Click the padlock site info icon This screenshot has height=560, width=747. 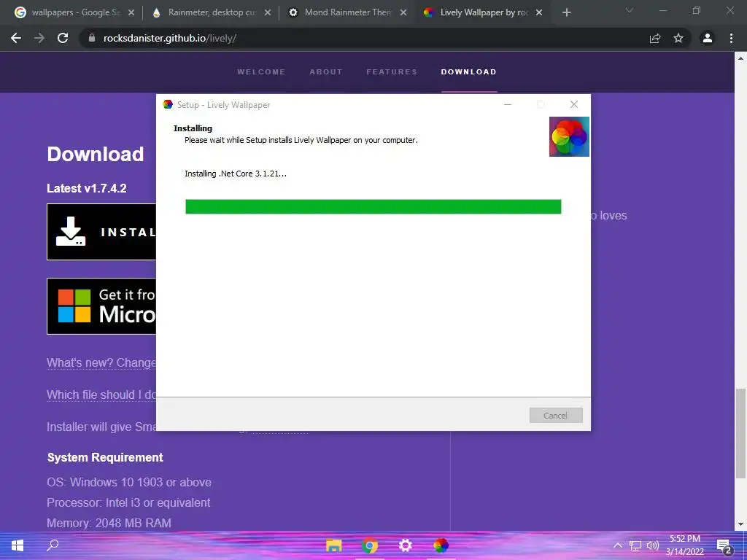pos(92,38)
